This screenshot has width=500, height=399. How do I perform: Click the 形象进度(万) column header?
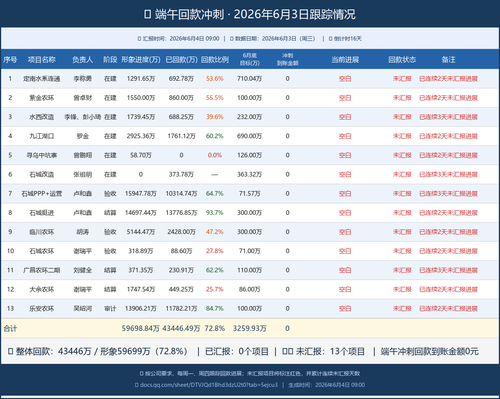(x=141, y=60)
